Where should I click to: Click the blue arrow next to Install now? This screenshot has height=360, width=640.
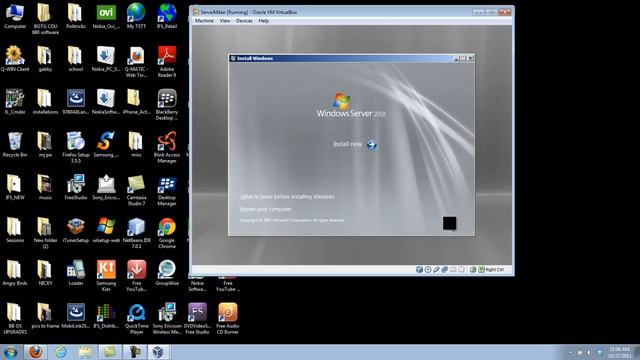click(x=371, y=144)
